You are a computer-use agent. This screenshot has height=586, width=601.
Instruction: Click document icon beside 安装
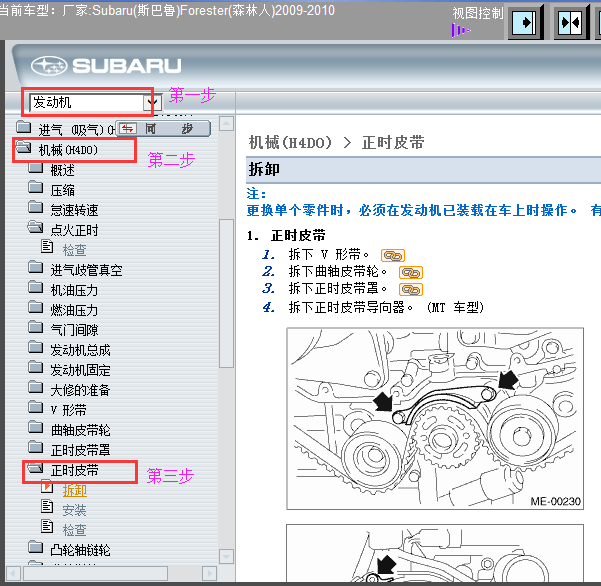click(47, 506)
